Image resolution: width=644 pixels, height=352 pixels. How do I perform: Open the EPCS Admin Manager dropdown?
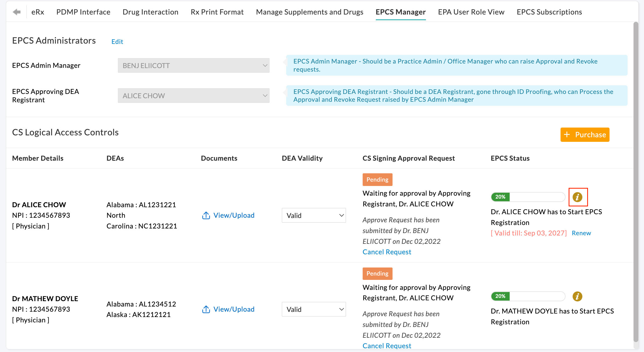(x=193, y=65)
